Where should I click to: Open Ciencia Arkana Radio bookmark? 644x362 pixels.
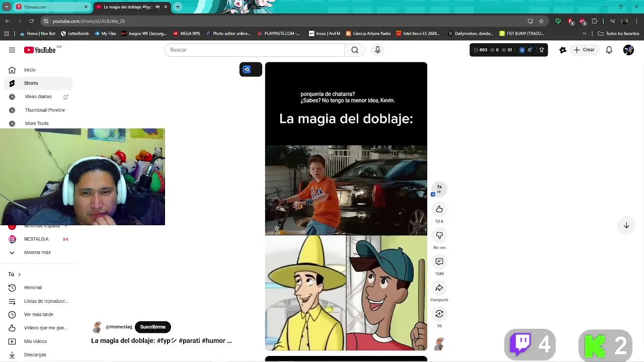point(368,34)
